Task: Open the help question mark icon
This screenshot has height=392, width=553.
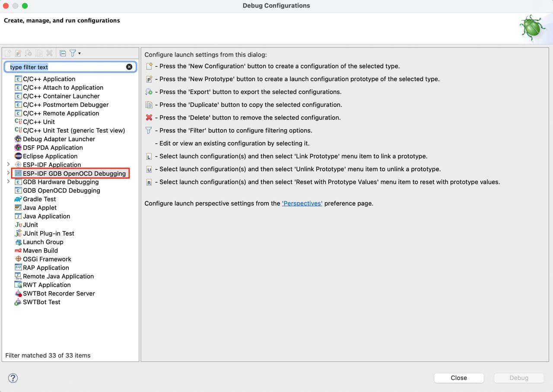Action: (13, 378)
